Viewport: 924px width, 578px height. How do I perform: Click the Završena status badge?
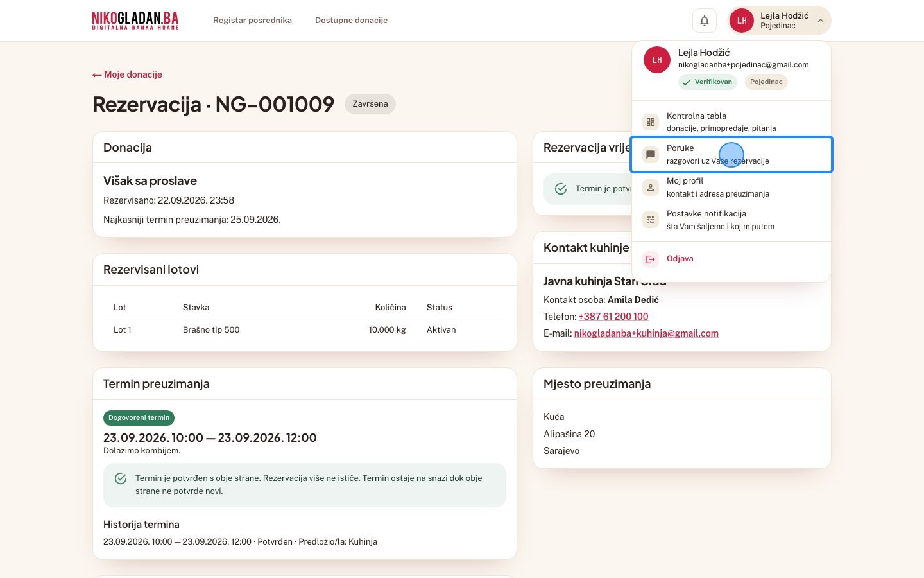point(370,104)
